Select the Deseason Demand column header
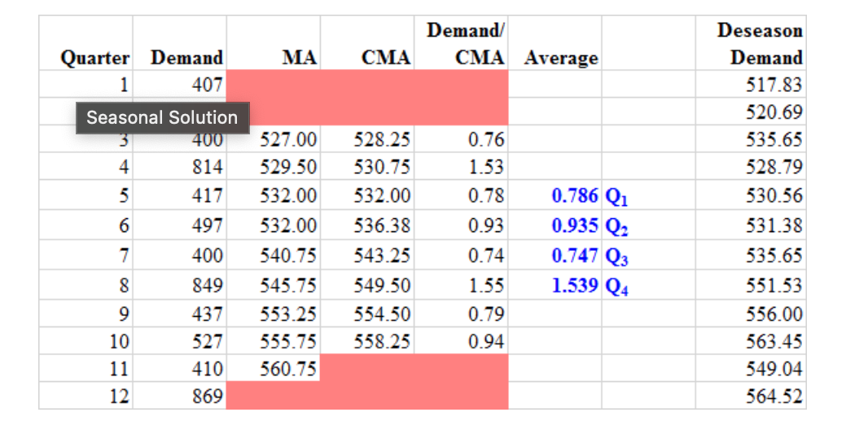The height and width of the screenshot is (443, 868). [760, 43]
